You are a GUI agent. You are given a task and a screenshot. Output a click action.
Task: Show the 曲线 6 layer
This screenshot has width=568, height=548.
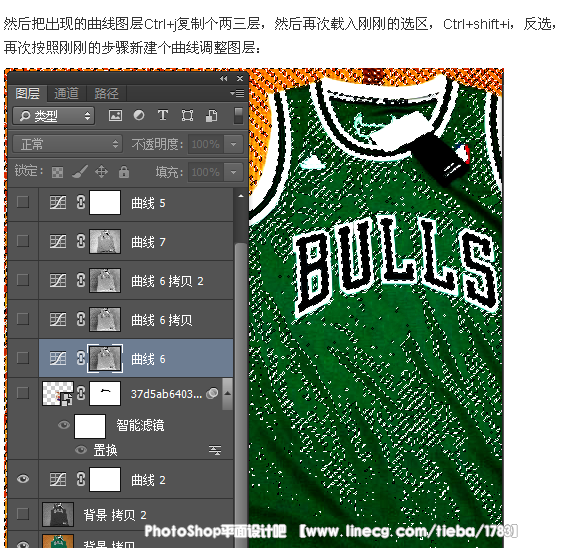pyautogui.click(x=23, y=358)
